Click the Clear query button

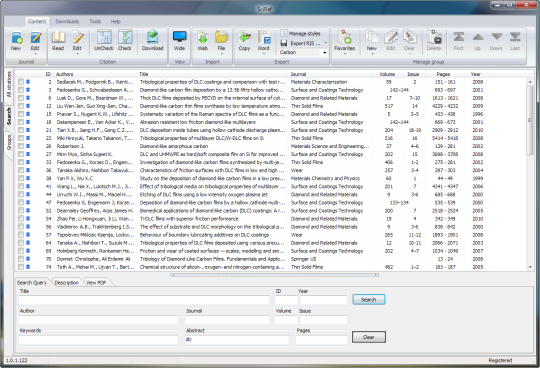pos(368,337)
